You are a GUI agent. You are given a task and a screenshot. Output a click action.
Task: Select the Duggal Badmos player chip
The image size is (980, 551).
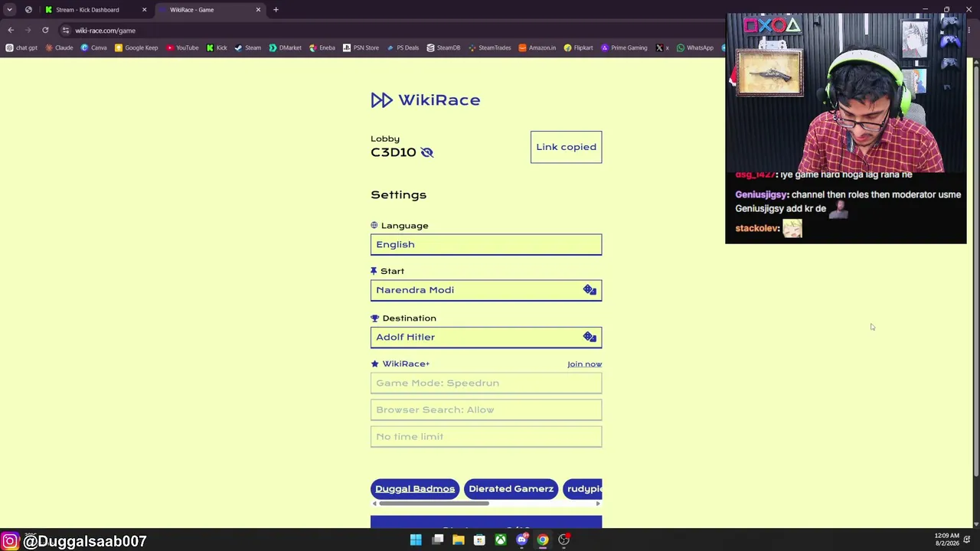(x=415, y=489)
